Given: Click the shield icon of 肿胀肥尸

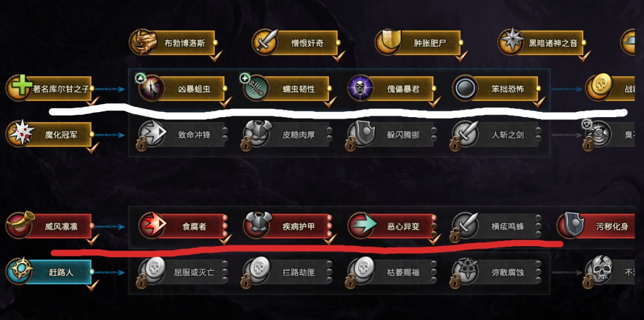Looking at the screenshot, I should (388, 42).
